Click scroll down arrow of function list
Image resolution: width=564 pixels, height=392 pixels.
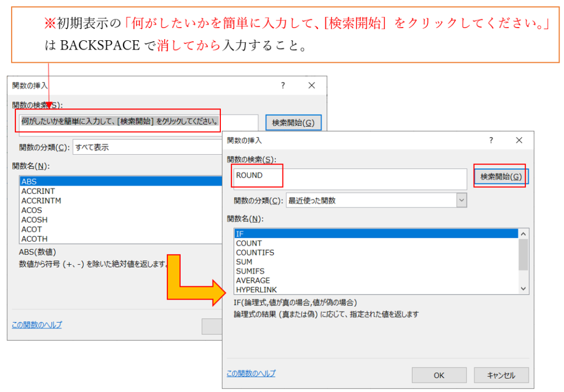[x=523, y=289]
